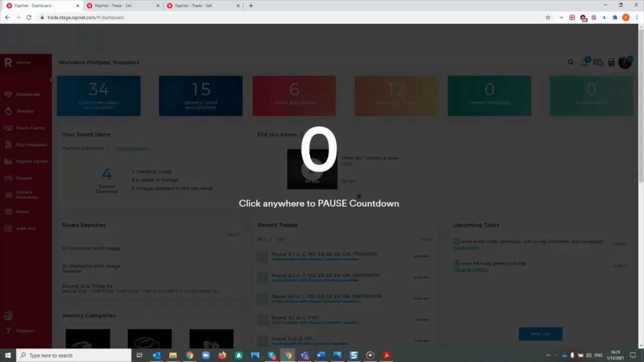Open Firefox from the taskbar

click(x=222, y=355)
